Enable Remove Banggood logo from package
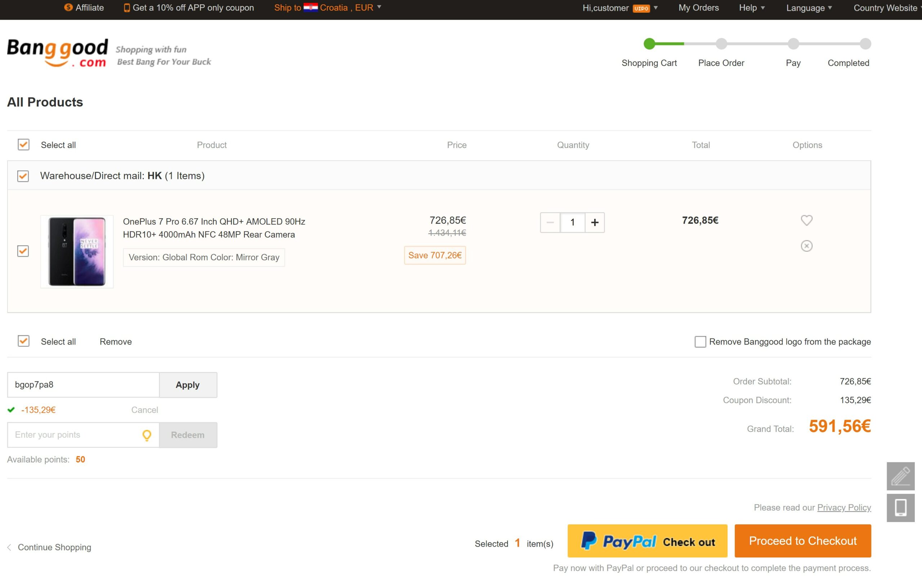The width and height of the screenshot is (922, 588). click(x=700, y=341)
